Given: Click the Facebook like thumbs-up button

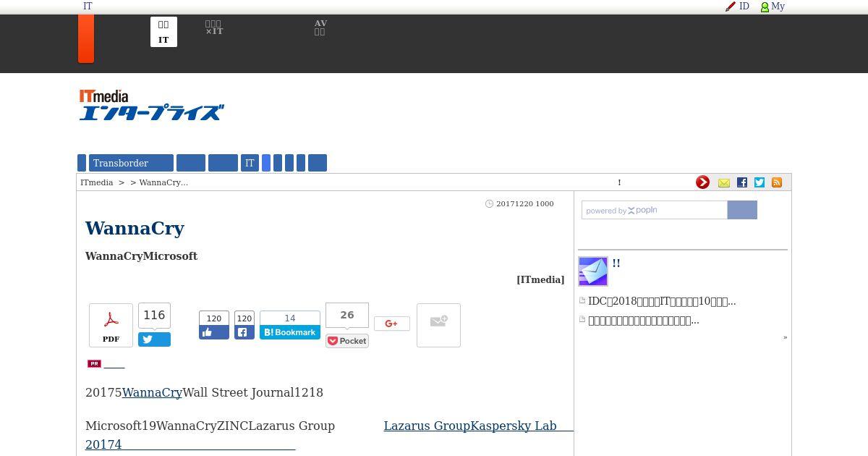Looking at the screenshot, I should [x=214, y=332].
